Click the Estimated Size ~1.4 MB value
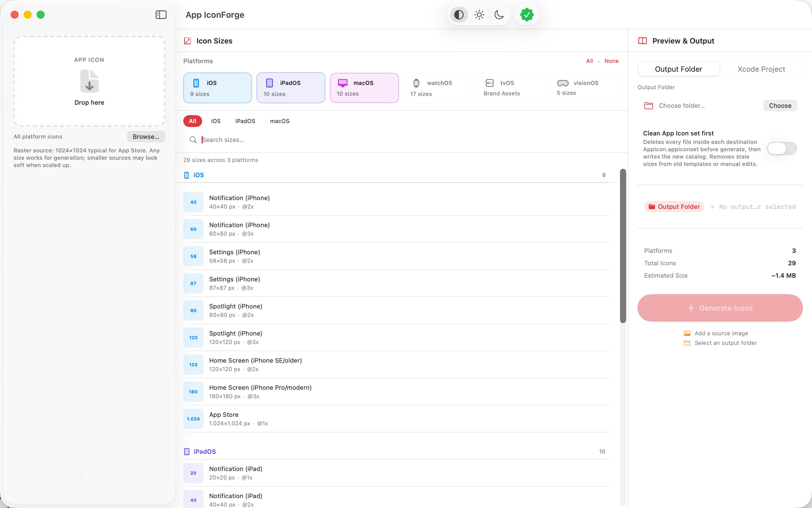The image size is (812, 508). (x=784, y=275)
